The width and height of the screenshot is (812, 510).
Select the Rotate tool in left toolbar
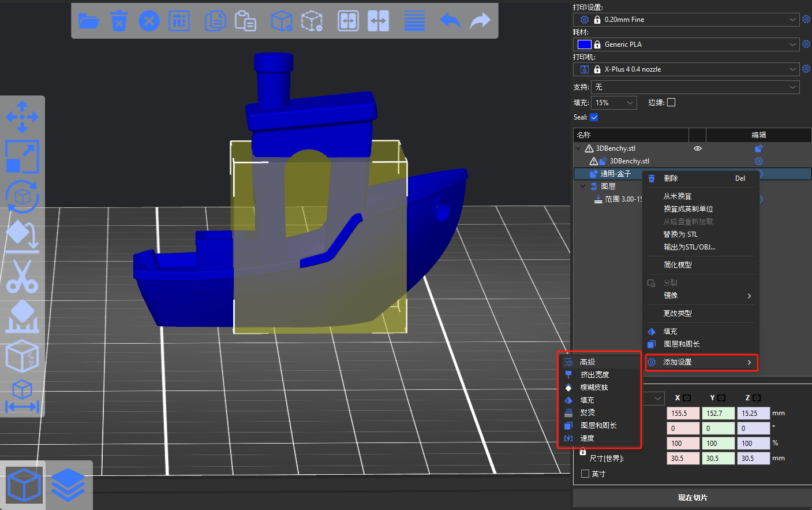(x=22, y=196)
